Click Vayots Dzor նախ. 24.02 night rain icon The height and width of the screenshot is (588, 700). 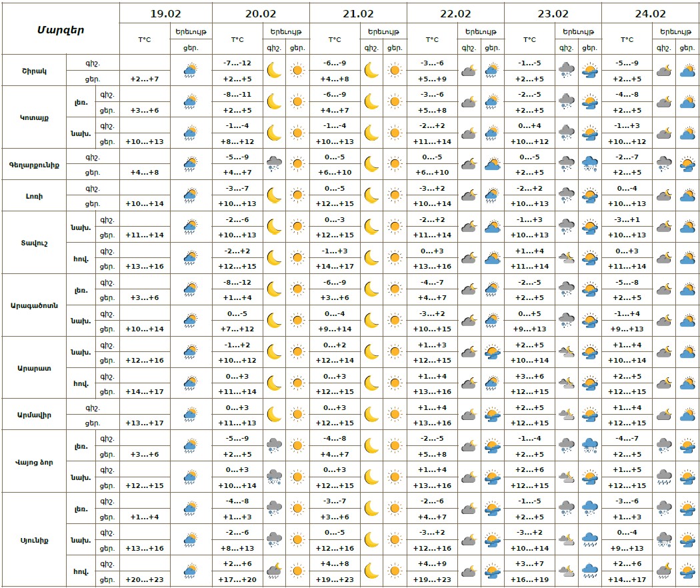click(x=663, y=477)
